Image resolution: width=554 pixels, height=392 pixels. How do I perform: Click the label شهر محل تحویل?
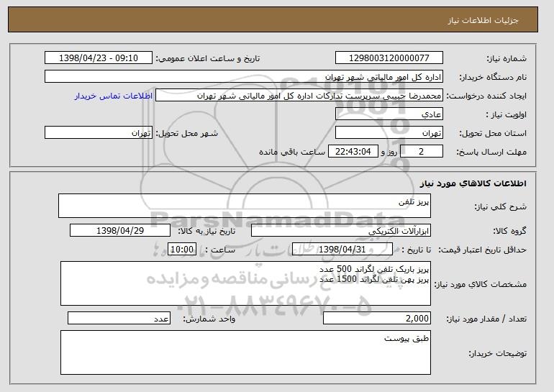pyautogui.click(x=187, y=133)
